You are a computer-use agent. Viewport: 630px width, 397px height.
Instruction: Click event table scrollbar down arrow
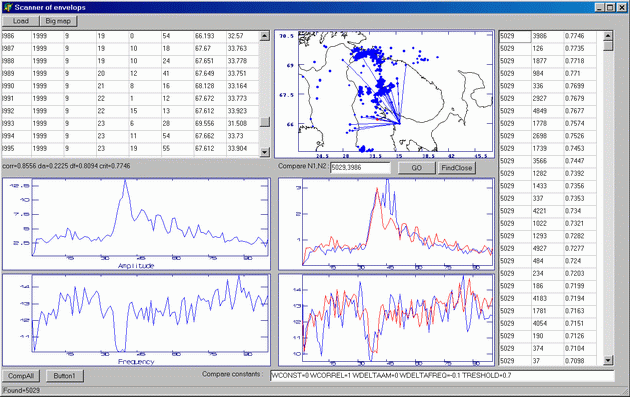[264, 152]
